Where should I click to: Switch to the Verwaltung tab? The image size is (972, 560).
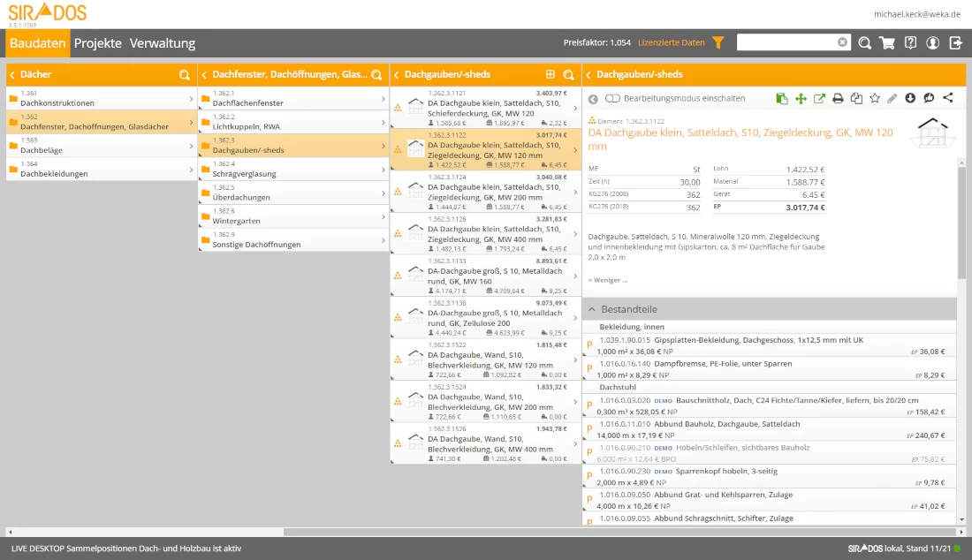point(163,43)
